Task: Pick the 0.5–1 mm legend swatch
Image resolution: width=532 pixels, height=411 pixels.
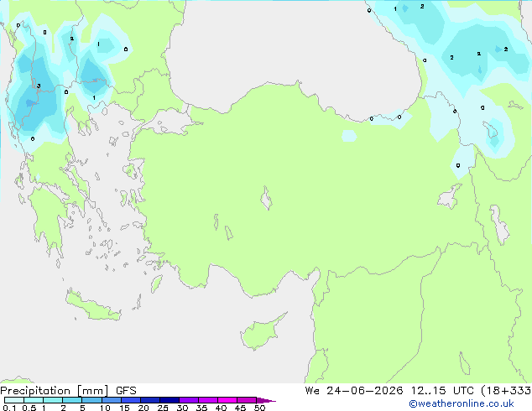Action: (34, 400)
